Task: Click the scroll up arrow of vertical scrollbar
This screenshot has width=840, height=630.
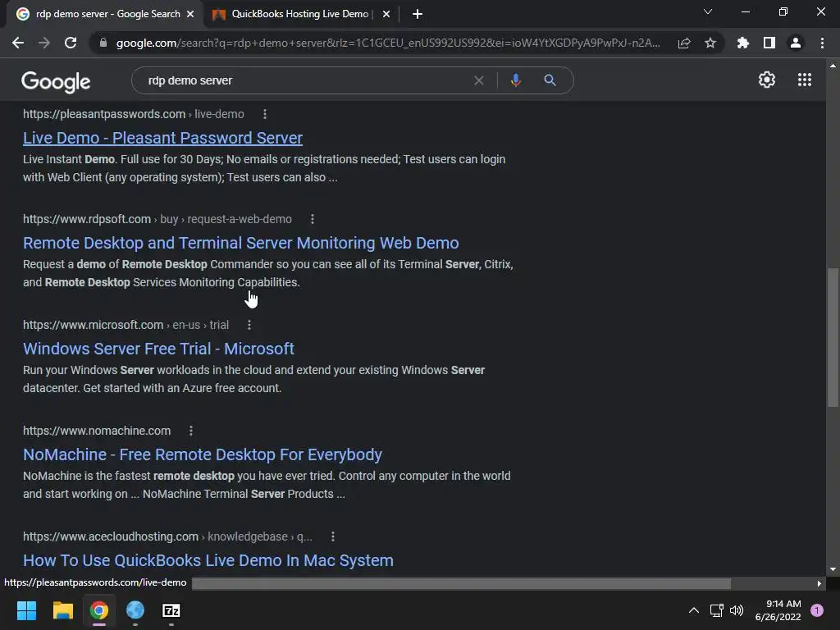Action: [x=833, y=66]
